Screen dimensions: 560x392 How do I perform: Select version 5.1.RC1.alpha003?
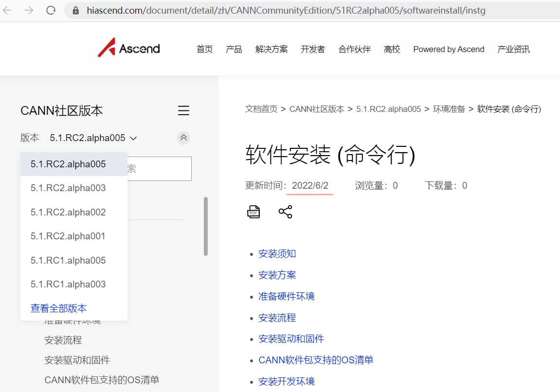point(74,284)
